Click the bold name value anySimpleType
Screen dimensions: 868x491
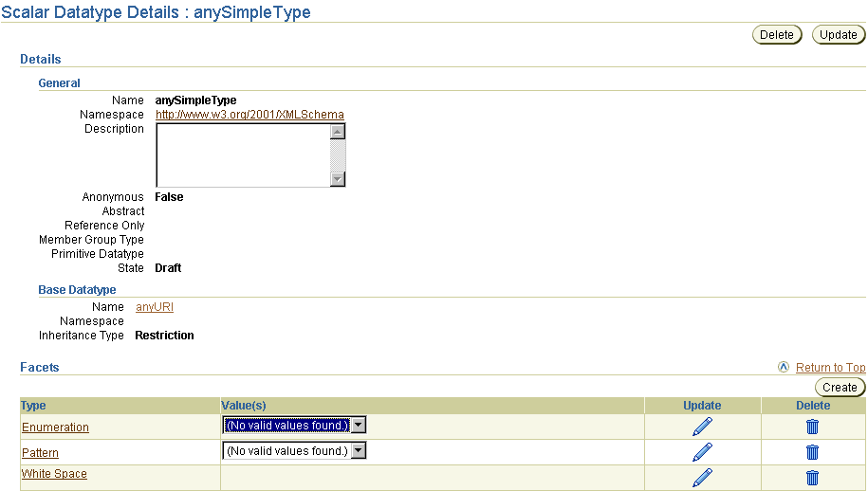point(195,100)
